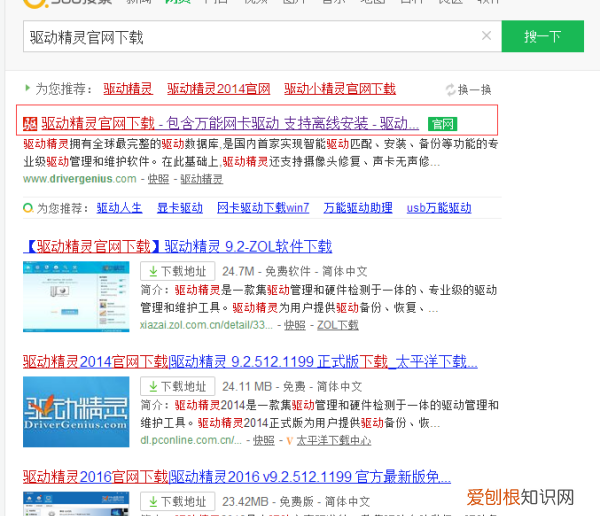
Task: Open the 驱动人生 related search
Action: point(119,208)
